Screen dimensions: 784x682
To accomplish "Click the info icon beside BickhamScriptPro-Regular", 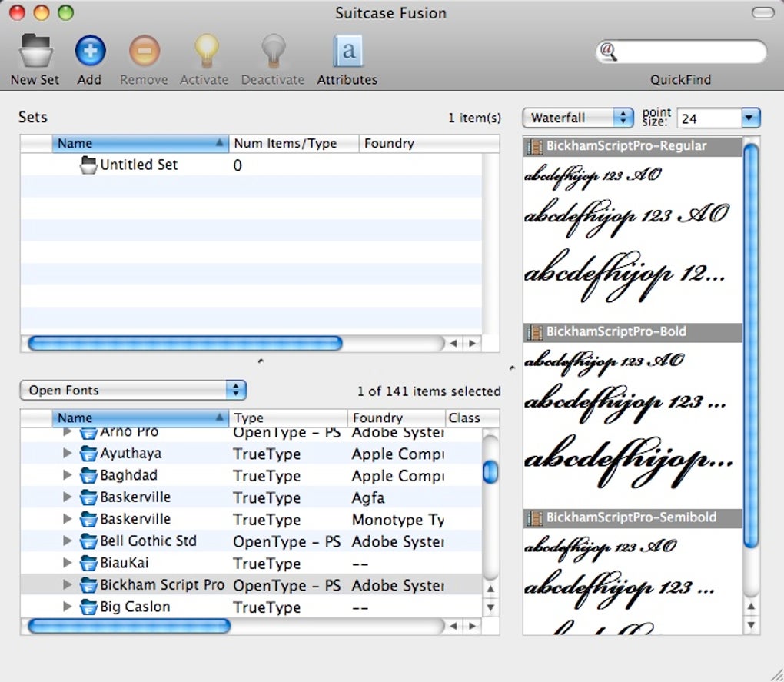I will (x=533, y=145).
